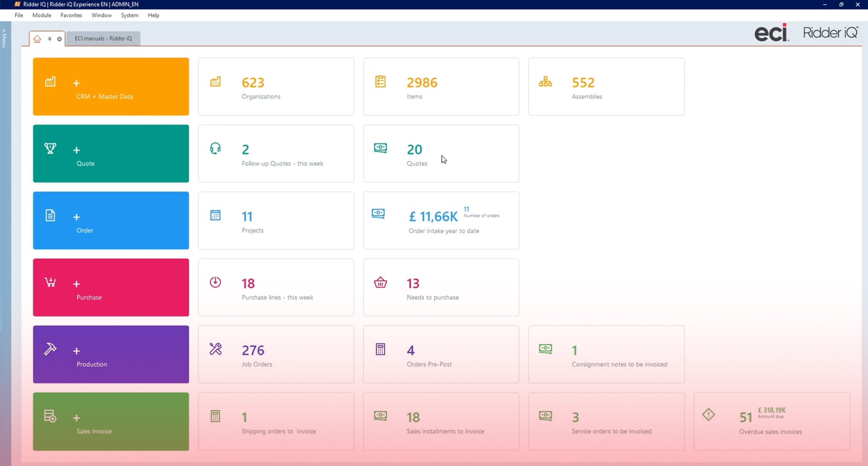
Task: Click the Assemblies card hierarchy icon
Action: [x=546, y=81]
